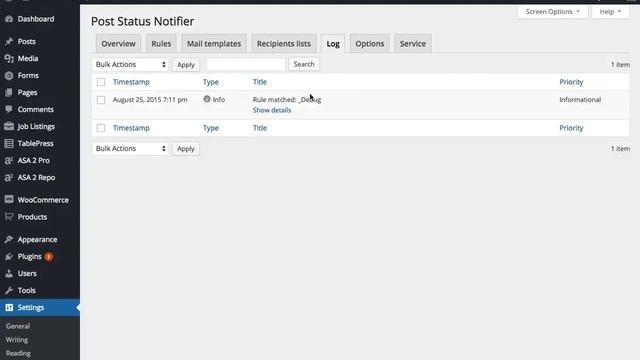This screenshot has width=640, height=360.
Task: Open the General settings submenu
Action: tap(18, 326)
